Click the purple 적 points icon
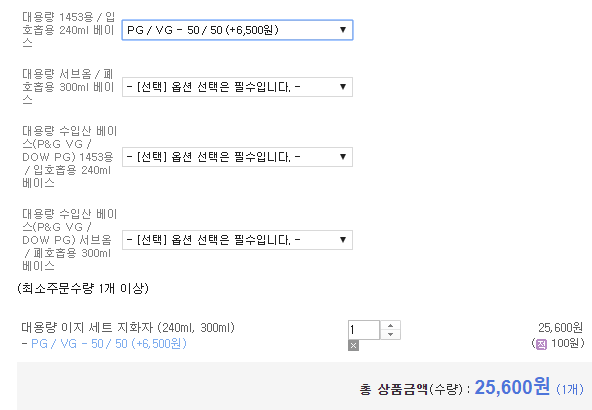 tap(541, 344)
